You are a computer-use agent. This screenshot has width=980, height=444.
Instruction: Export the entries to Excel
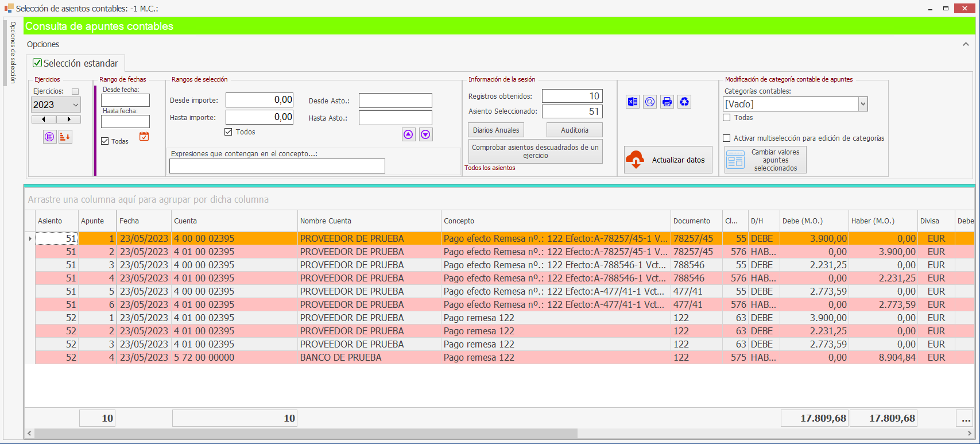pyautogui.click(x=632, y=102)
